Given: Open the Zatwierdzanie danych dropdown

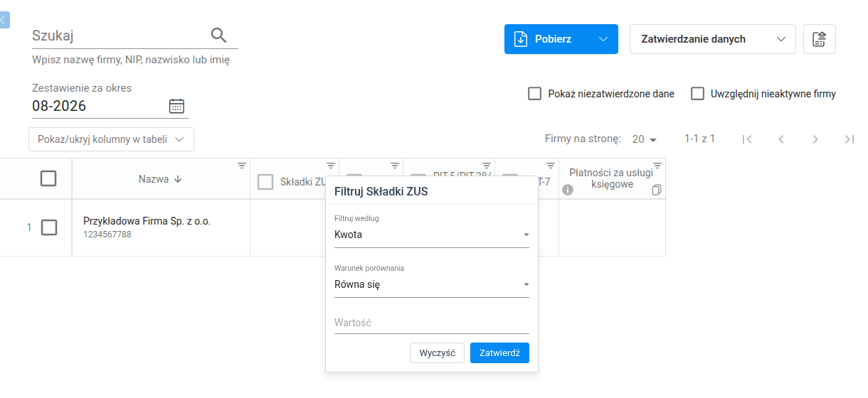Looking at the screenshot, I should 713,39.
